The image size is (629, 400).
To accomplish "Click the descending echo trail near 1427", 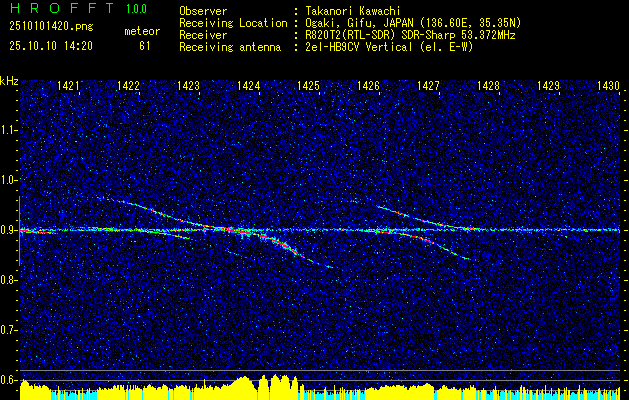I will (427, 241).
